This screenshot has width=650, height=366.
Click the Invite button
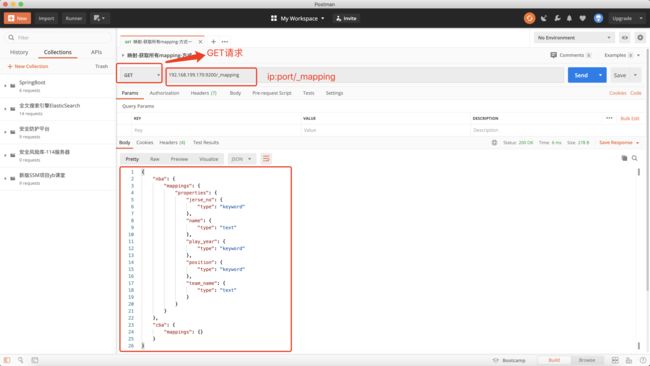point(346,18)
